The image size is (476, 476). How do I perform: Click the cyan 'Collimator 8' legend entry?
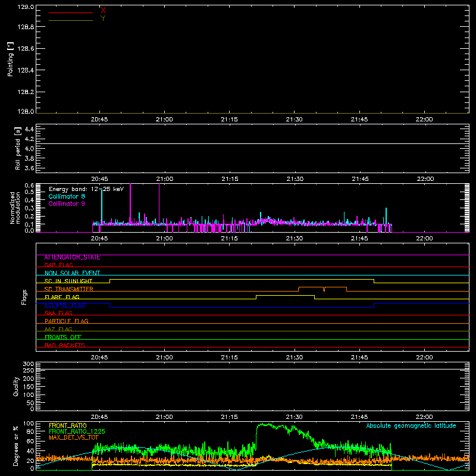click(67, 196)
